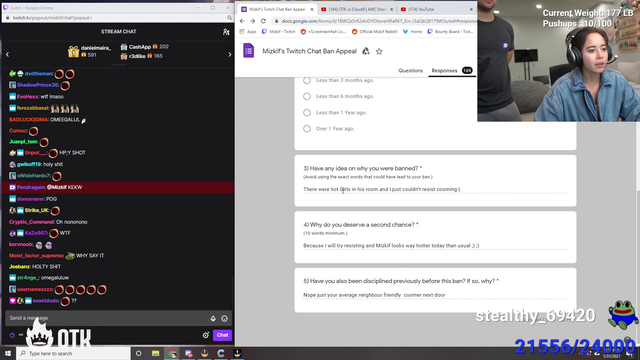Close the (174) YouTube tab

471,9
